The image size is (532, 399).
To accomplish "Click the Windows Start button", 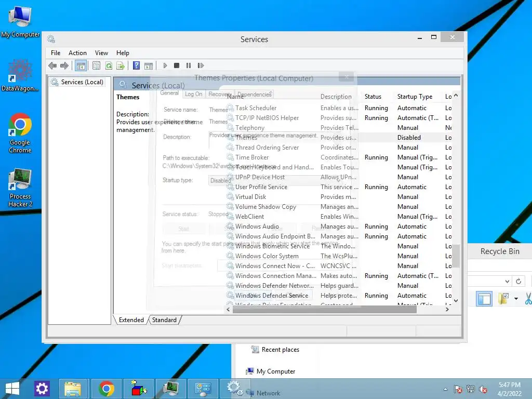I will [12, 389].
